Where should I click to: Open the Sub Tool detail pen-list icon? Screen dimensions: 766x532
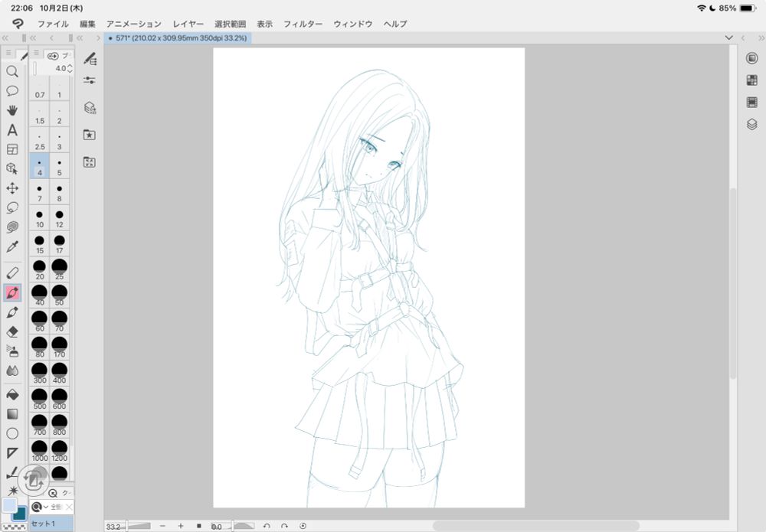coord(90,59)
